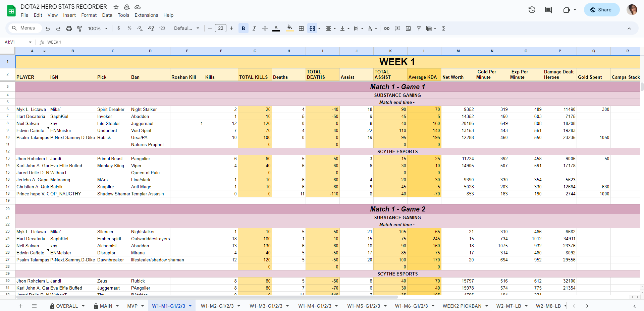Open the all sheets list icon

tap(34, 306)
